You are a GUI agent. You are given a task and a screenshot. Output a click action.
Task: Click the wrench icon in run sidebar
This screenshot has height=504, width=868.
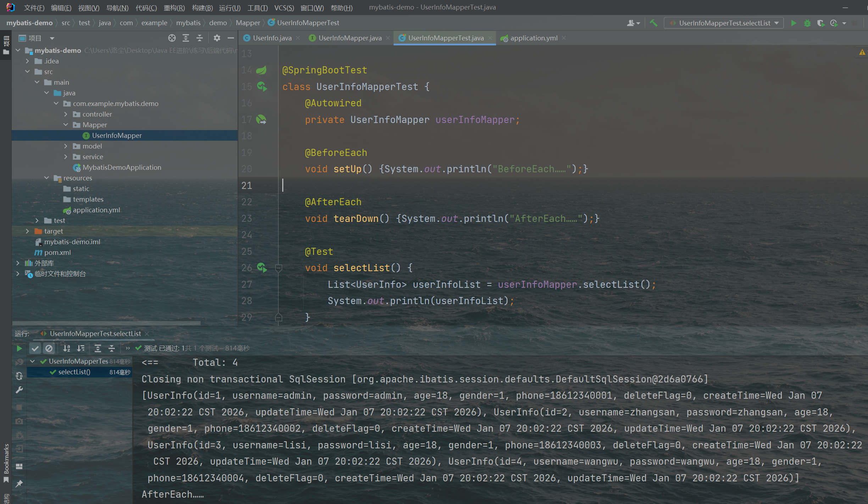pos(19,390)
